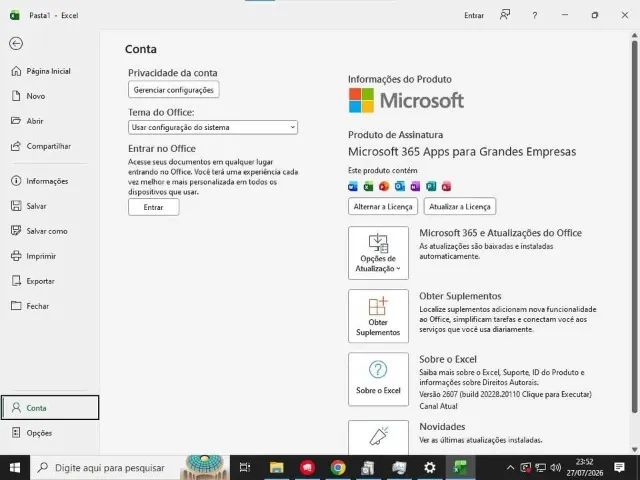Viewport: 640px width, 480px height.
Task: Click Atualizar a Licença button
Action: point(460,206)
